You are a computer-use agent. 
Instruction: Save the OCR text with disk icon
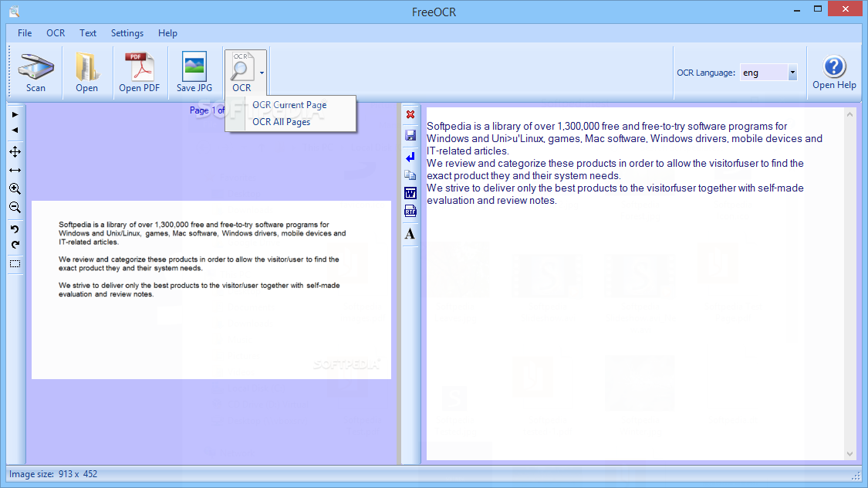[410, 136]
